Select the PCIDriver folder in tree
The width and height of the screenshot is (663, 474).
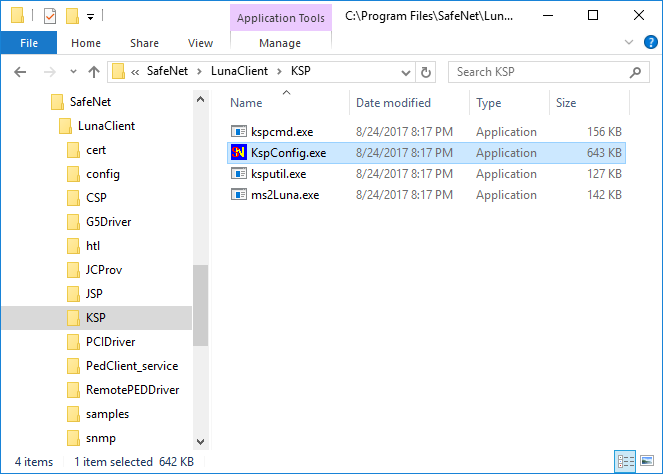(110, 342)
